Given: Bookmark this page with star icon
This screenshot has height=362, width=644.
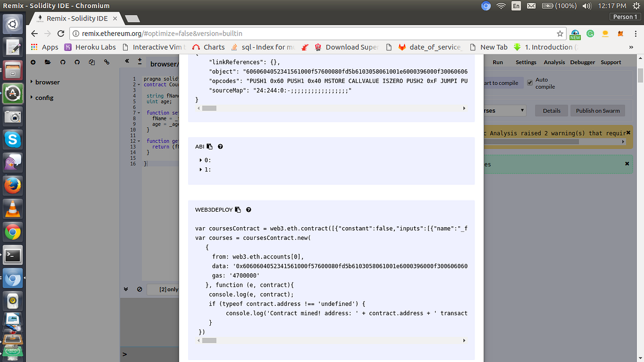Looking at the screenshot, I should [560, 34].
